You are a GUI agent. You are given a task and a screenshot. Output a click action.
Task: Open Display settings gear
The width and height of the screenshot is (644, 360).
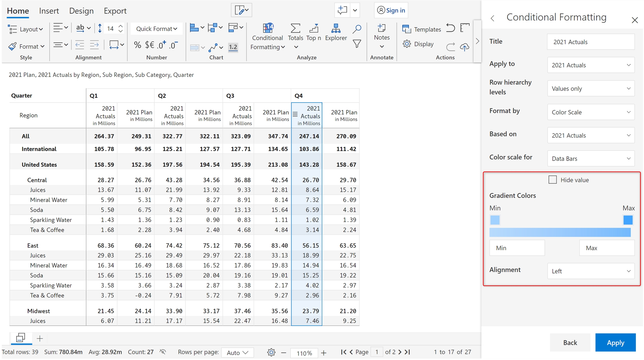407,44
